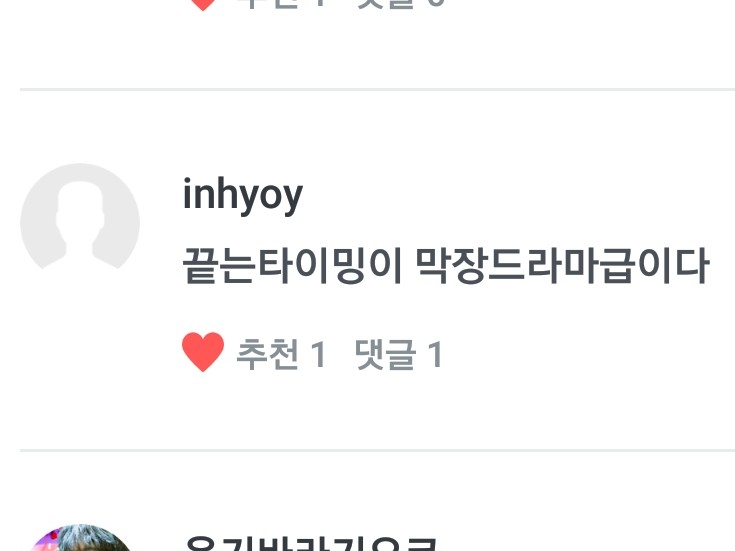Click the cut-off username at screen bottom
This screenshot has height=551, width=735.
pos(311,544)
